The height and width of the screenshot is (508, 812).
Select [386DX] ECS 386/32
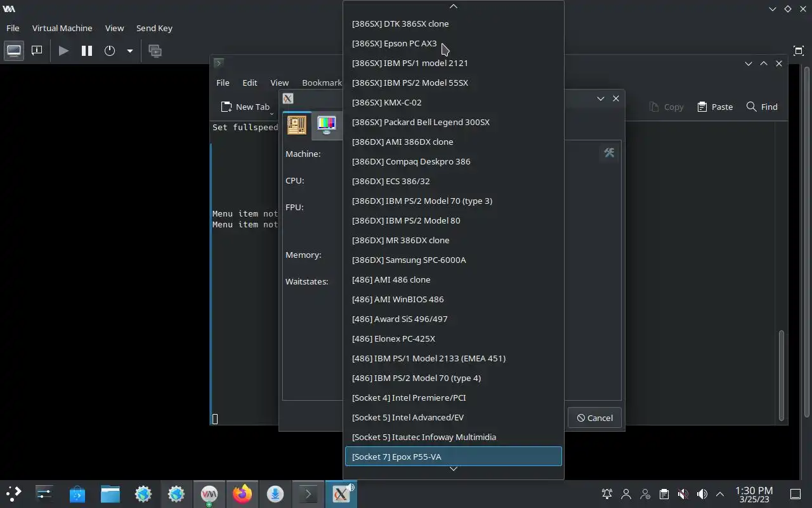click(454, 181)
